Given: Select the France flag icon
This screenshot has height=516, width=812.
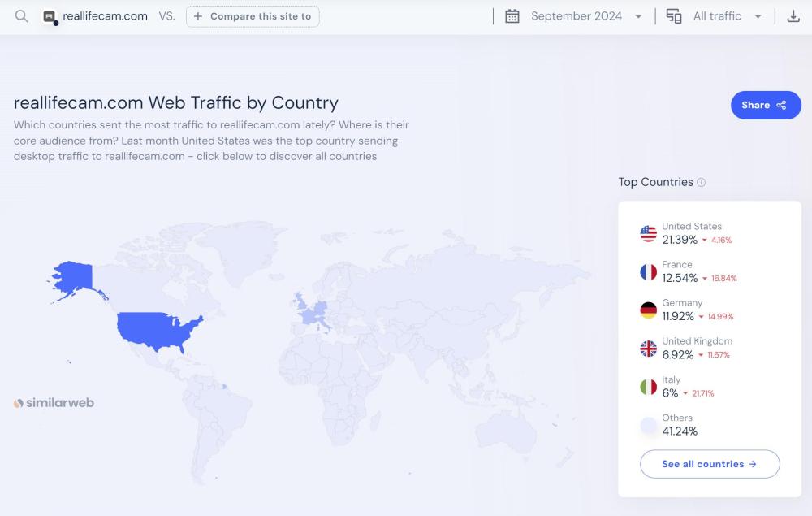Looking at the screenshot, I should pyautogui.click(x=648, y=272).
